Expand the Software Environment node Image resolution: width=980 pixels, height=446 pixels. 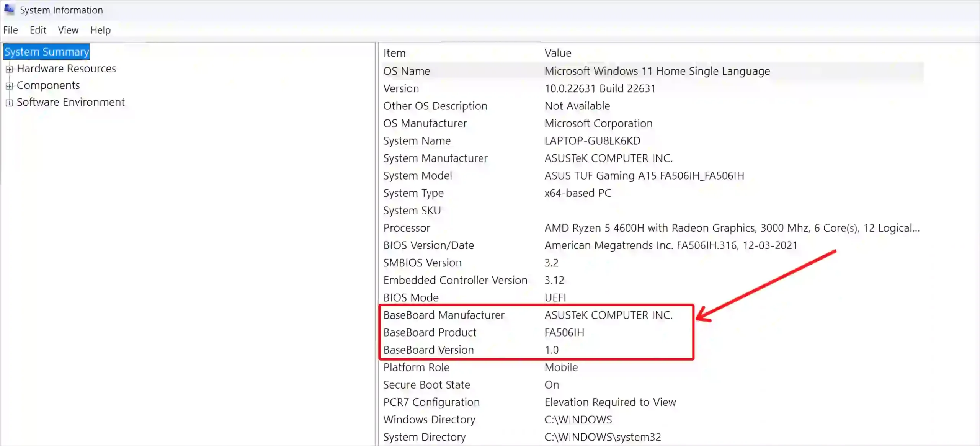9,103
